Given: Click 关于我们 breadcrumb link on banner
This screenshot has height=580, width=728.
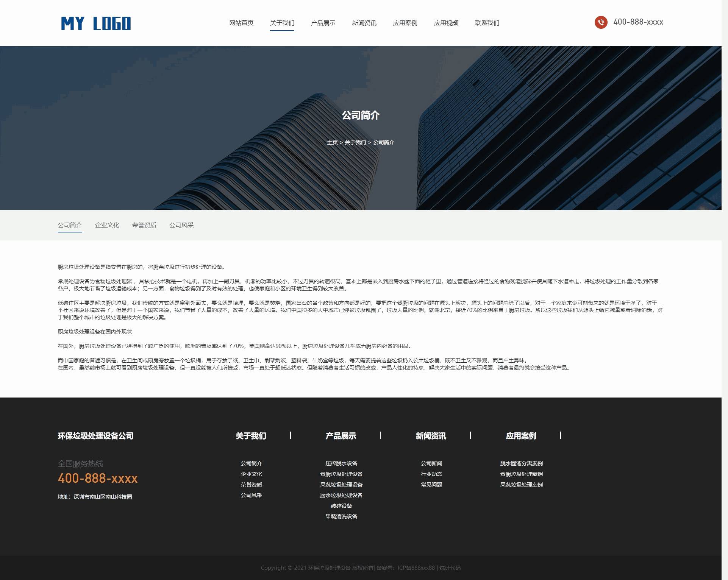Looking at the screenshot, I should click(355, 142).
